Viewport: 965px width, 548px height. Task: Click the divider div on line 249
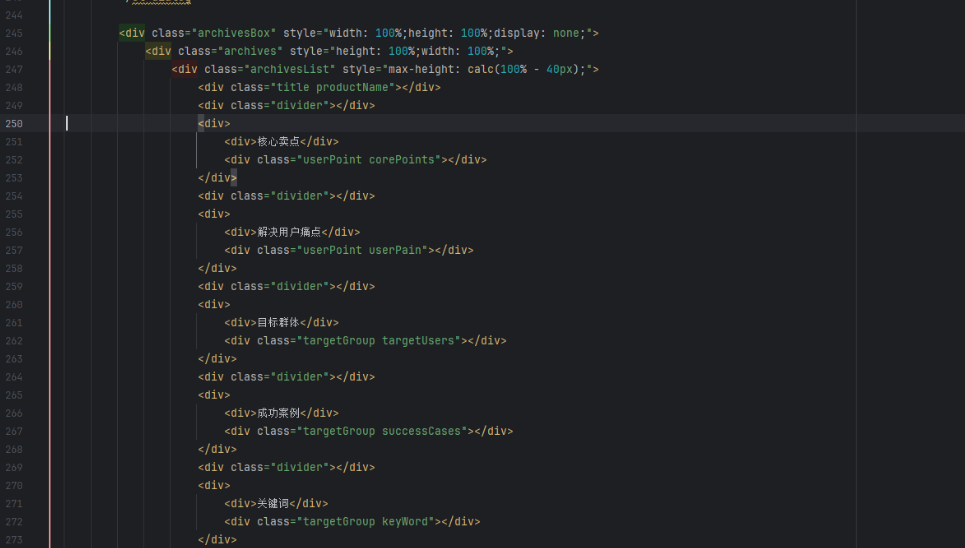(x=286, y=105)
